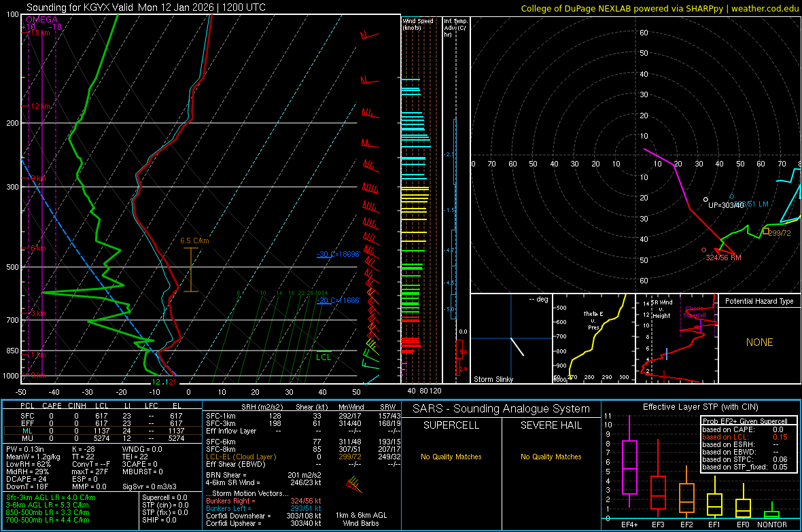Click the 700-500mb LR = 4.4 C/km line

(x=48, y=520)
